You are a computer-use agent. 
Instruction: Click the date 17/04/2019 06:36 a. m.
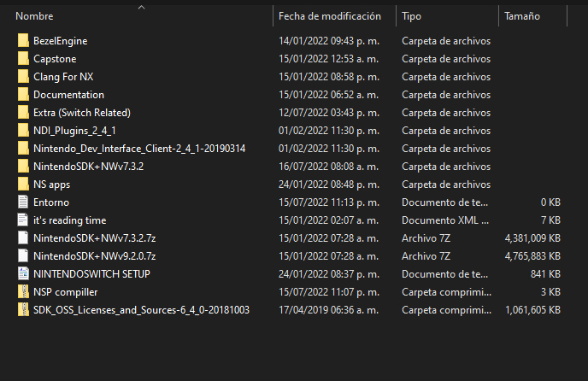(x=328, y=310)
